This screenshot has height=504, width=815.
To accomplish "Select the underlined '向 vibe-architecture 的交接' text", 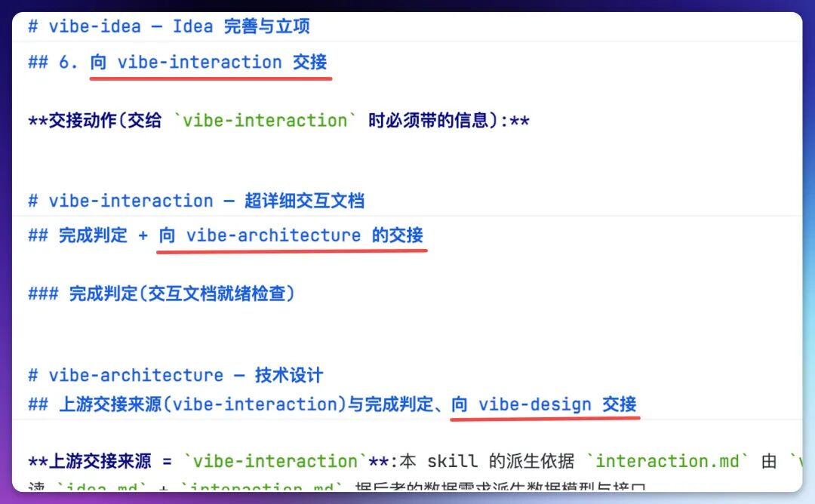I will (x=291, y=235).
